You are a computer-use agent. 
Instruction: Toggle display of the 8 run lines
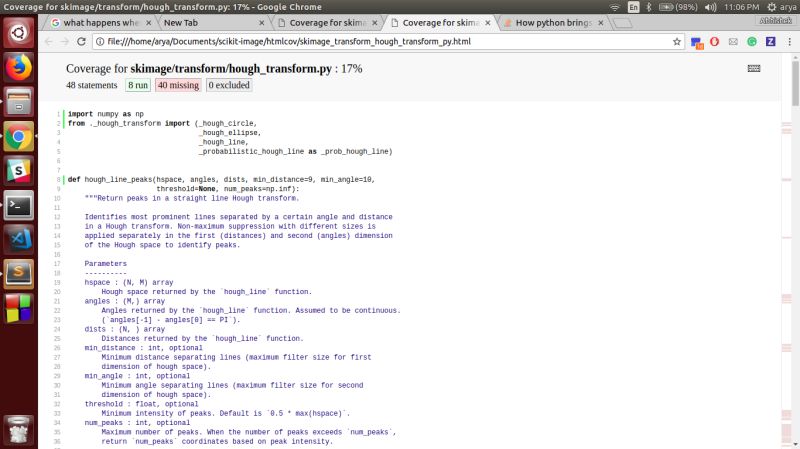138,85
